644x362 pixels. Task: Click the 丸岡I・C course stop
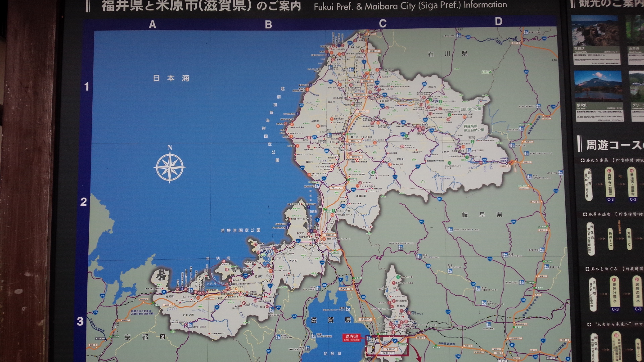tap(629, 239)
